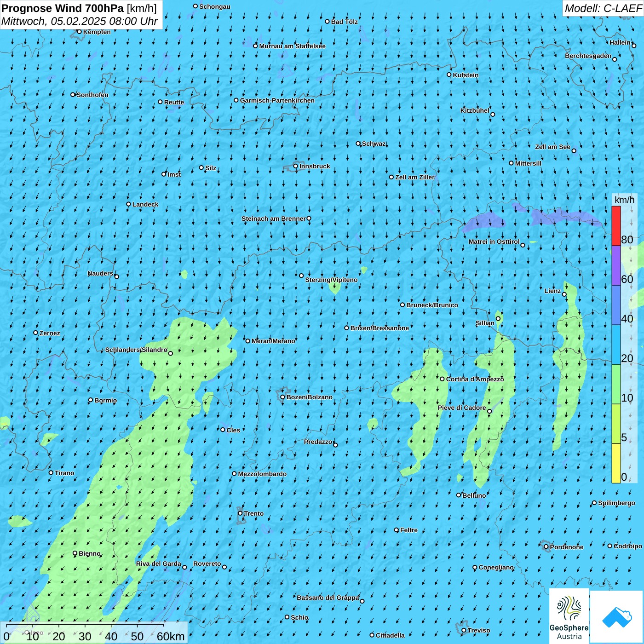The image size is (644, 644).
Task: Click the Pieve di Cadore label
Action: (462, 408)
